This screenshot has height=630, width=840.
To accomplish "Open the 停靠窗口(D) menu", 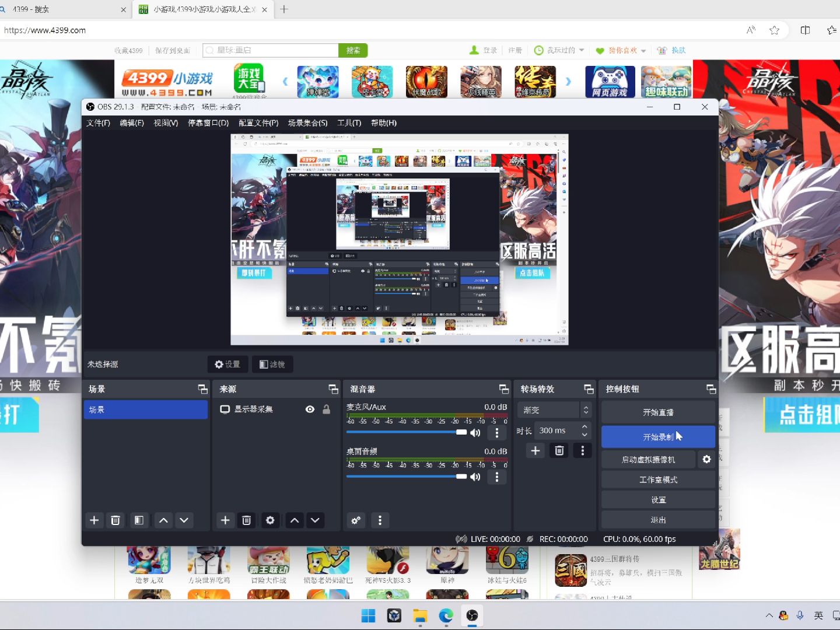I will [x=208, y=123].
